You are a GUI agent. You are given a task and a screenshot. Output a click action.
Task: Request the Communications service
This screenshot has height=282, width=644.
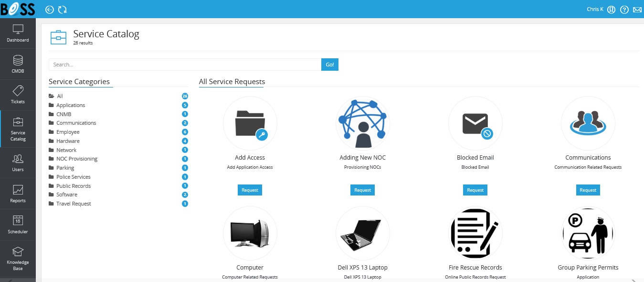coord(588,190)
